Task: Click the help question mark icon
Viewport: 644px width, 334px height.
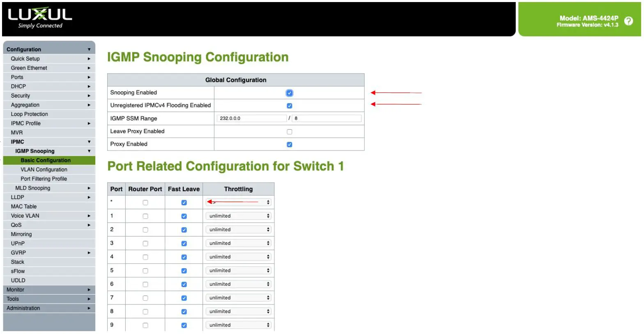Action: click(x=628, y=21)
